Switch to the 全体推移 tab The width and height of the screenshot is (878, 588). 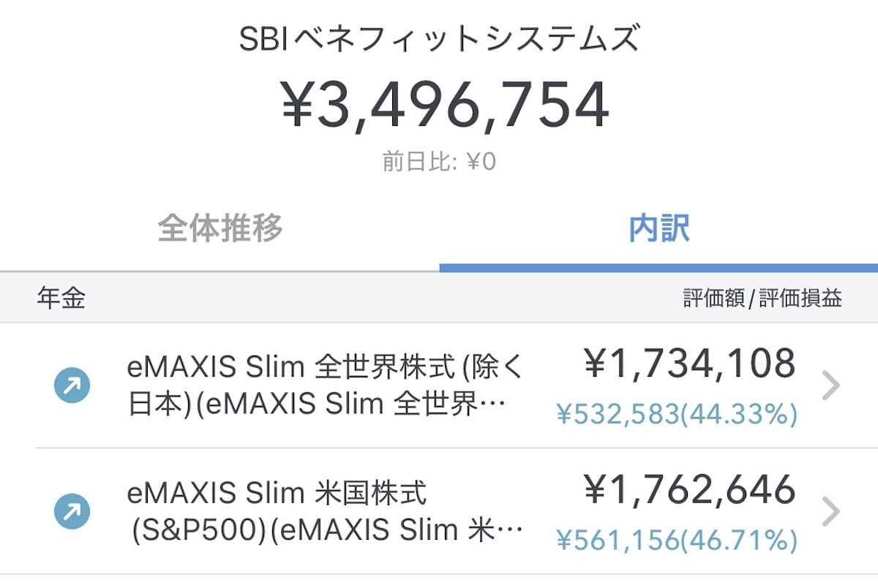(219, 229)
